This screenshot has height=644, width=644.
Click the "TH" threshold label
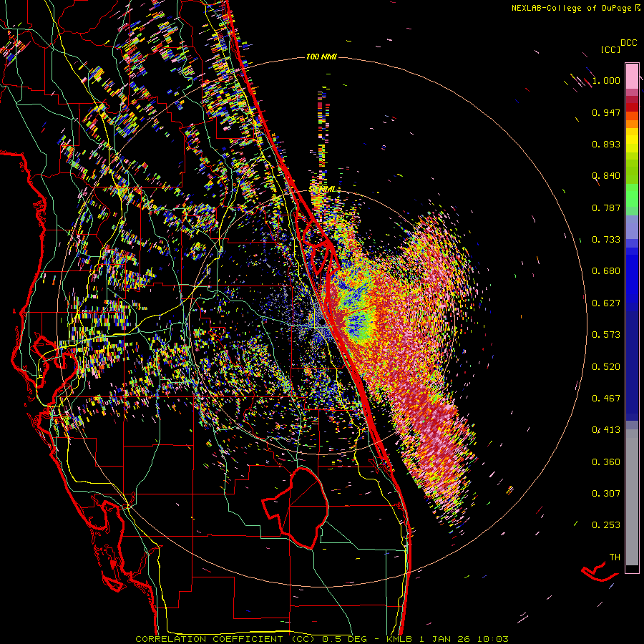(x=615, y=557)
